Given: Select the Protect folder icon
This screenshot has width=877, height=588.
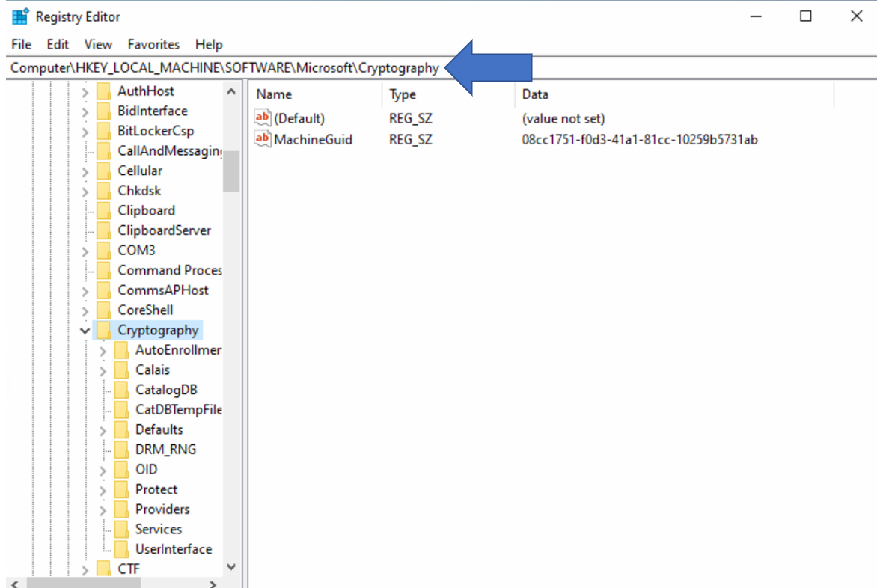Looking at the screenshot, I should tap(121, 490).
